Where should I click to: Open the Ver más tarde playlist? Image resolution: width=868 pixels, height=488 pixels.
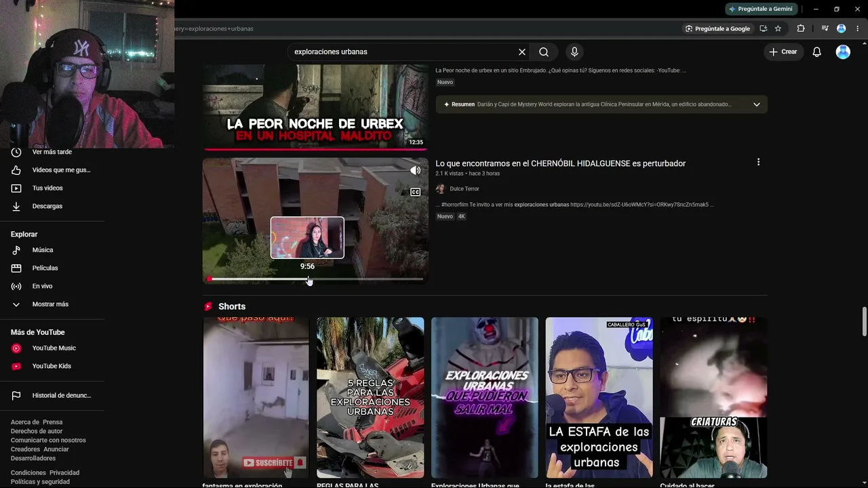[x=52, y=152]
